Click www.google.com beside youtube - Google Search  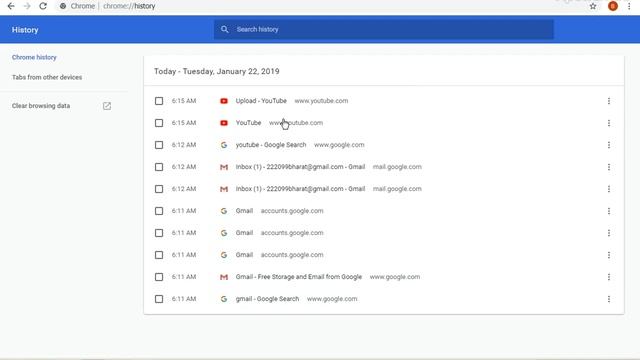(x=339, y=145)
